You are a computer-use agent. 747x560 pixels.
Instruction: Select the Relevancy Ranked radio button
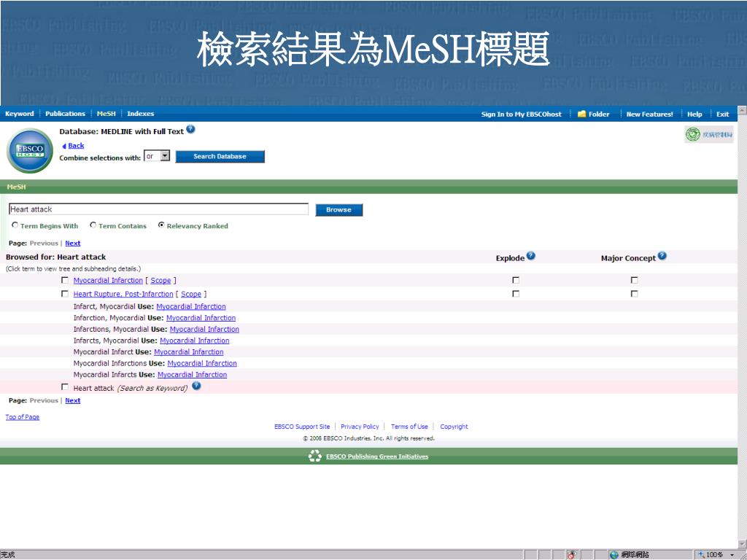point(161,225)
